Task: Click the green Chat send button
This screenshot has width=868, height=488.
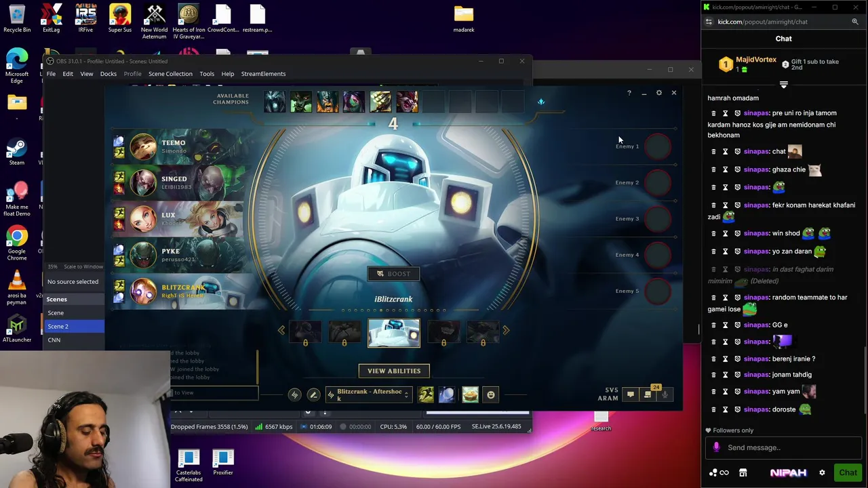Action: 848,473
